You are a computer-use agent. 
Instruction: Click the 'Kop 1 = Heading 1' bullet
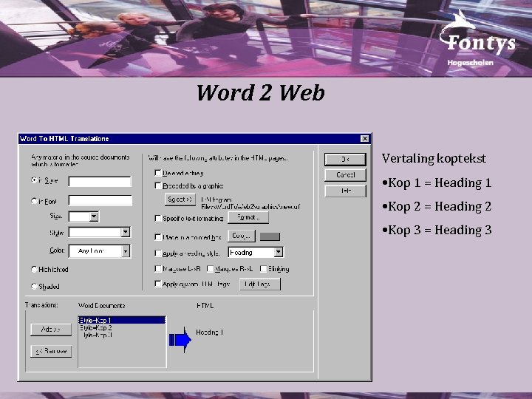(x=437, y=183)
